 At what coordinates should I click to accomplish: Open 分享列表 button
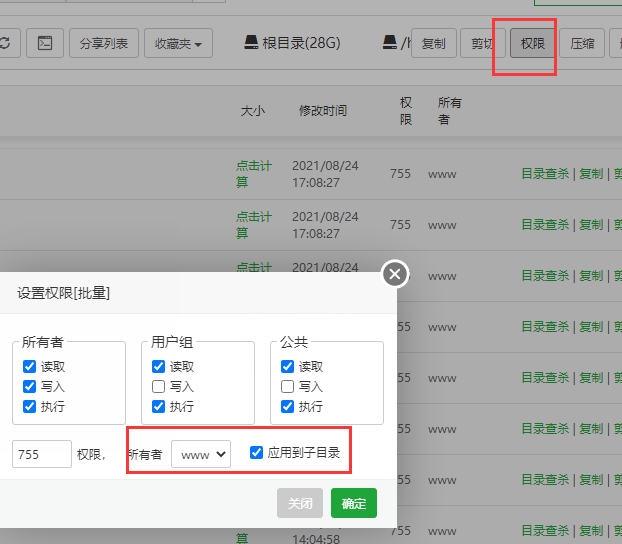tap(104, 43)
